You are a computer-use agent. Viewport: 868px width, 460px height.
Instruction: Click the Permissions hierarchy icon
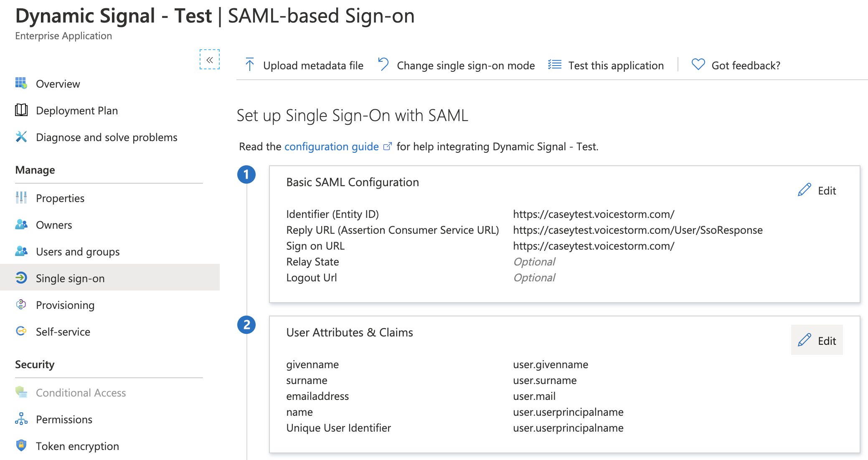[21, 419]
